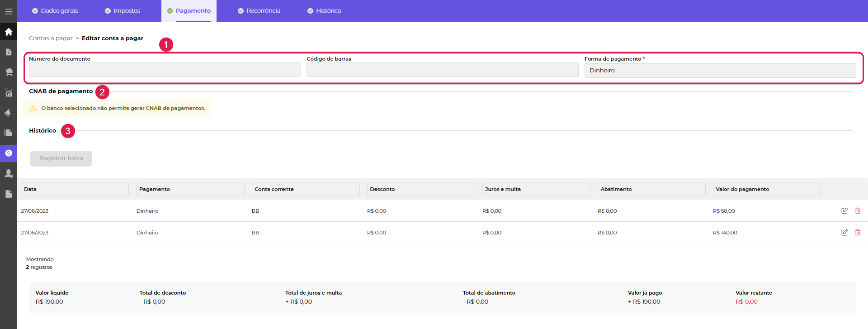The image size is (868, 329).
Task: Open the hamburger menu icon
Action: coord(9,11)
